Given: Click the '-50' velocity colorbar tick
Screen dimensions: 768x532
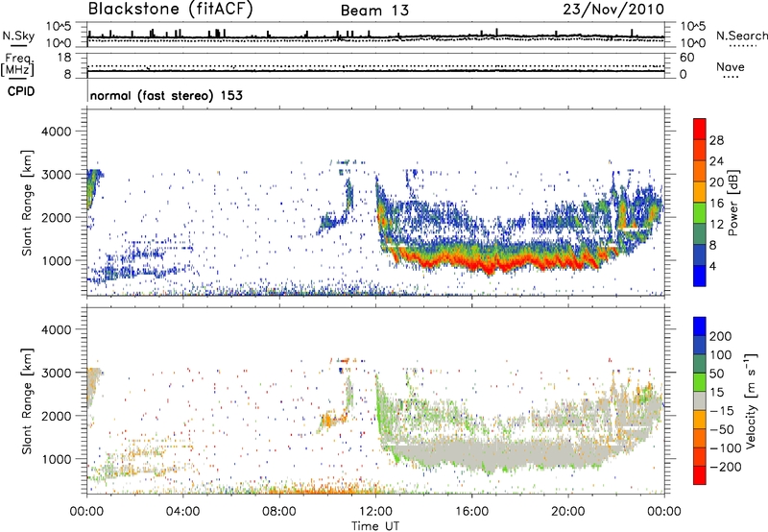Looking at the screenshot, I should pyautogui.click(x=722, y=429).
